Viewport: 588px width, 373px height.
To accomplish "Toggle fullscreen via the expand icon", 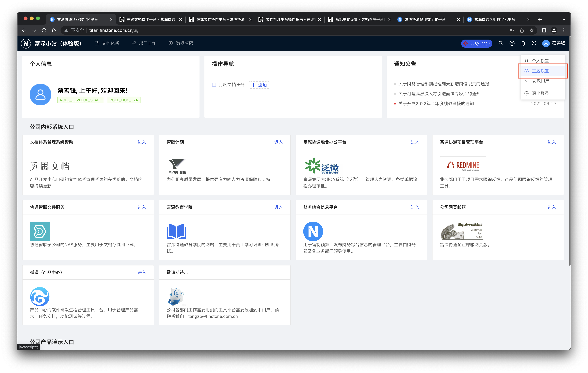I will click(534, 43).
